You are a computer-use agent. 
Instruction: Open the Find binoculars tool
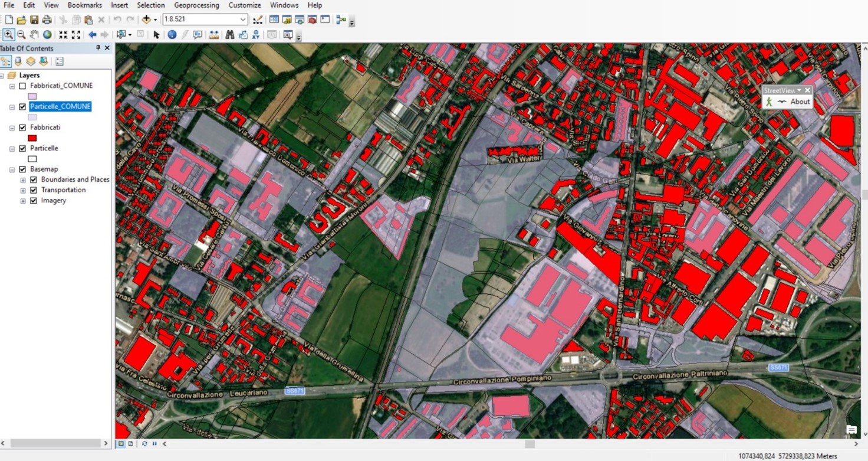coord(229,35)
